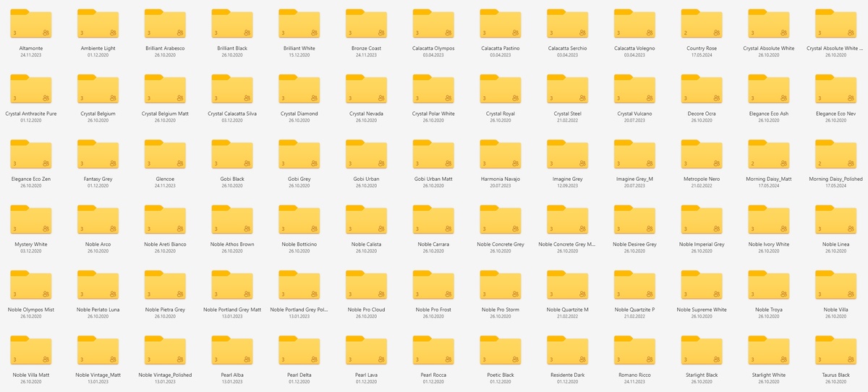
Task: Open the Morning Daisy_Polished folder
Action: 835,154
